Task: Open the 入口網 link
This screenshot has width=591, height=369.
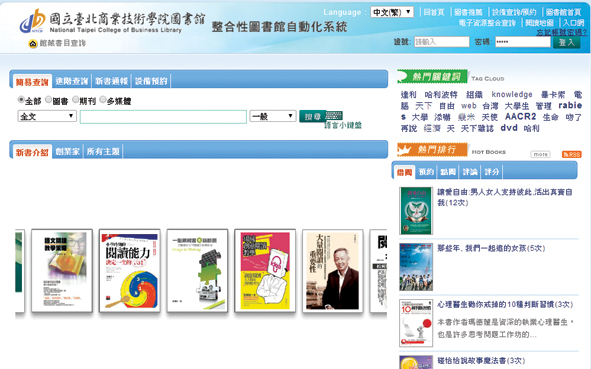Action: [573, 23]
